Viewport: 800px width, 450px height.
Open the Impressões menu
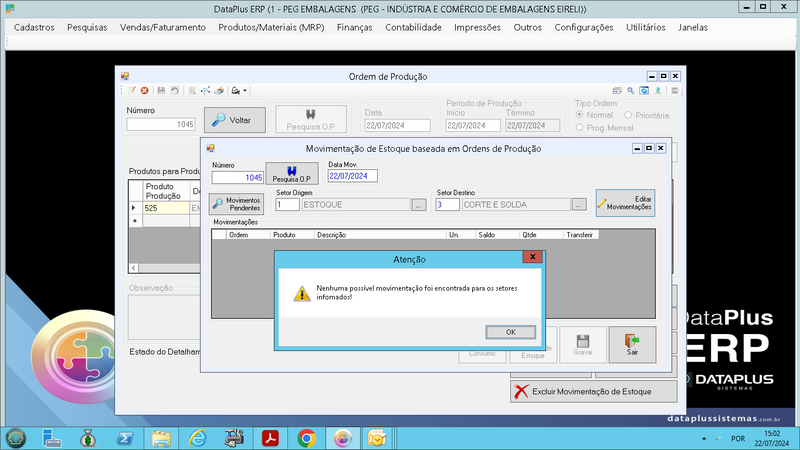[x=478, y=28]
